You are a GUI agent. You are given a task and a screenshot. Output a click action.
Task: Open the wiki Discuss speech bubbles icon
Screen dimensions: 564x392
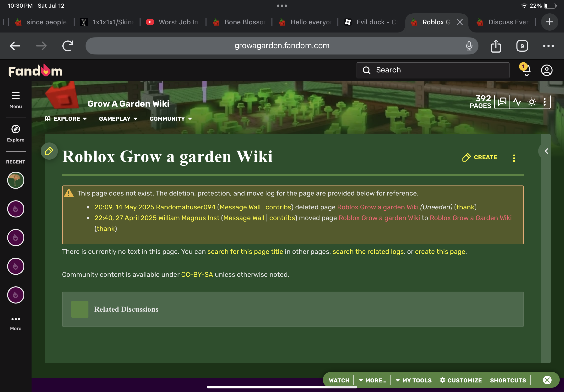click(502, 102)
